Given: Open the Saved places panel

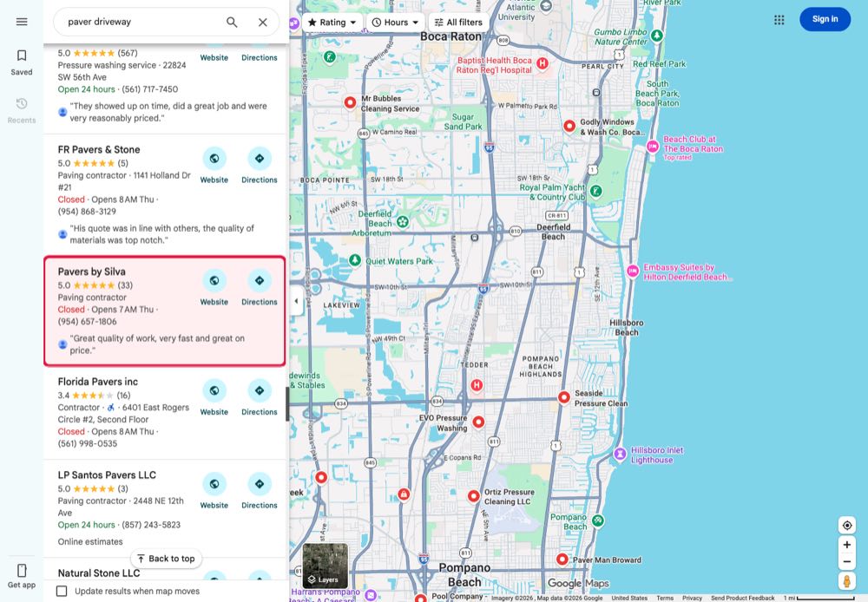Looking at the screenshot, I should [x=22, y=62].
